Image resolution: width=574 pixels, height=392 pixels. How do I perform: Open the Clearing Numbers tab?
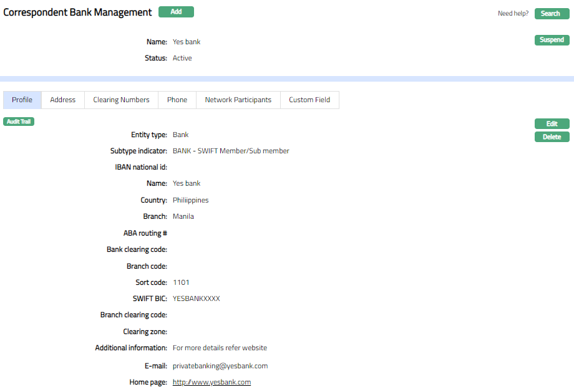tap(121, 100)
